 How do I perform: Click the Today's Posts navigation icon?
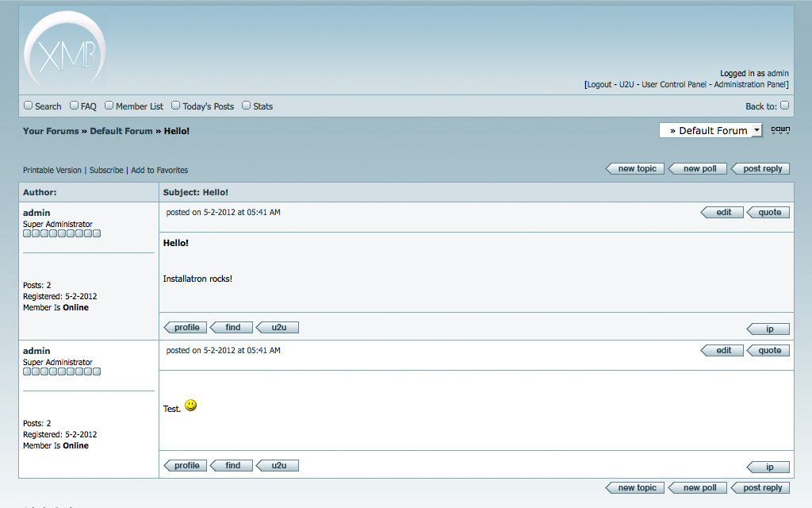(176, 106)
